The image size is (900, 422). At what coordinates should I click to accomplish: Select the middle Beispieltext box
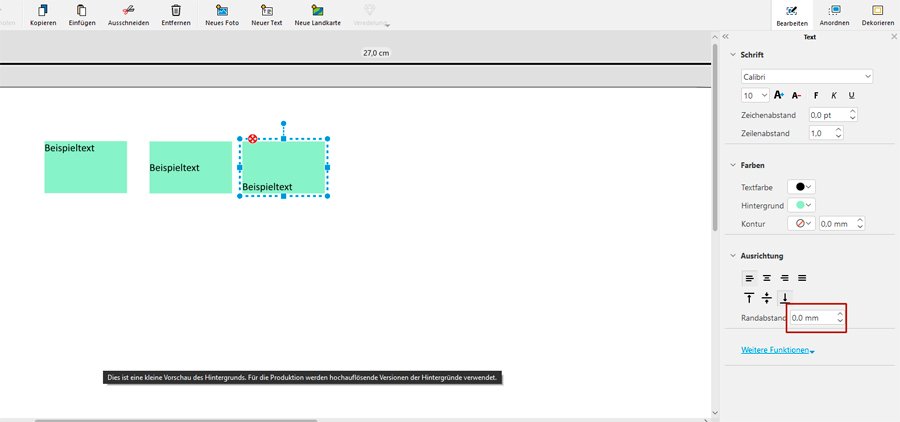coord(191,167)
